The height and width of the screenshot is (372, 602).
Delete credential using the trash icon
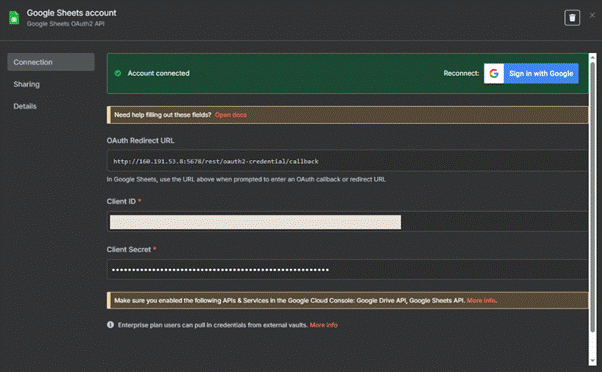click(572, 18)
